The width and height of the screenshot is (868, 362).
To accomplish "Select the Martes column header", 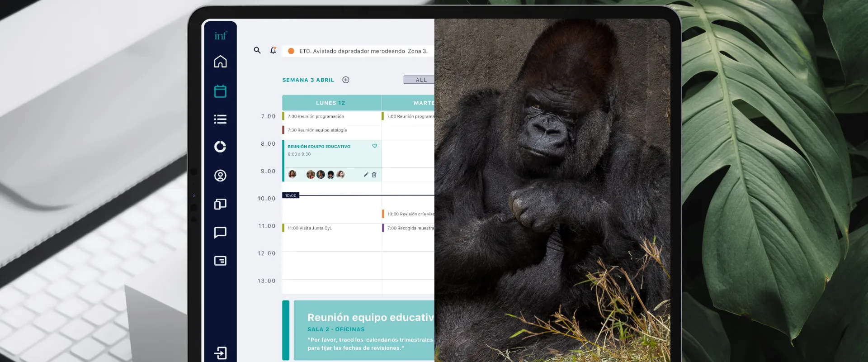I will click(409, 103).
